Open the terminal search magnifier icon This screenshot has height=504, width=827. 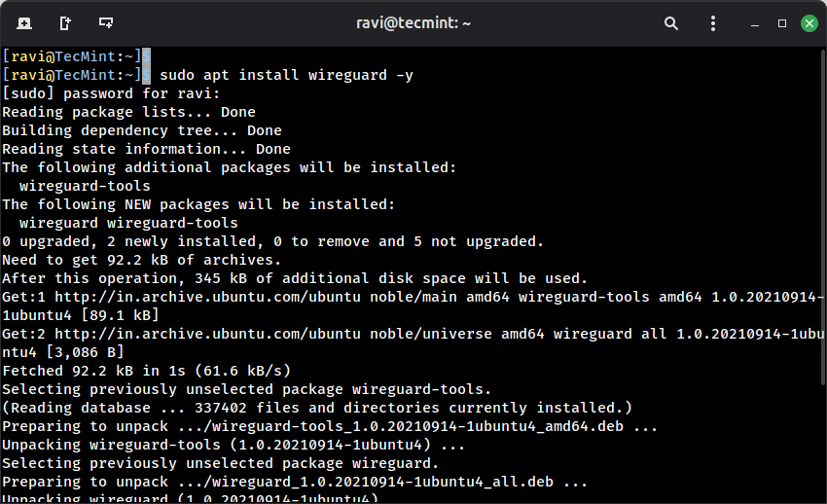pos(671,22)
